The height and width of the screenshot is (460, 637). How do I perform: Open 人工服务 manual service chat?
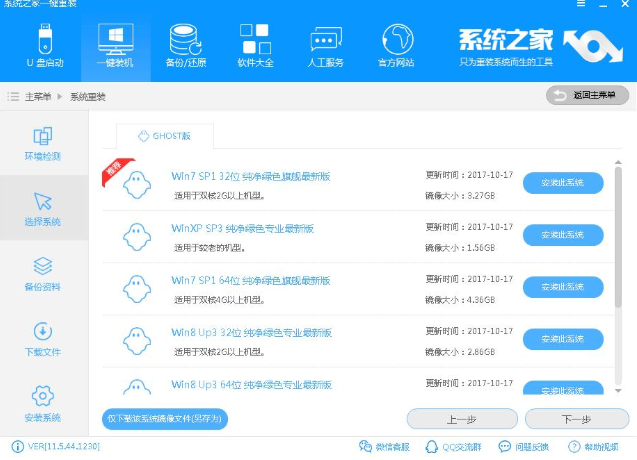(326, 47)
